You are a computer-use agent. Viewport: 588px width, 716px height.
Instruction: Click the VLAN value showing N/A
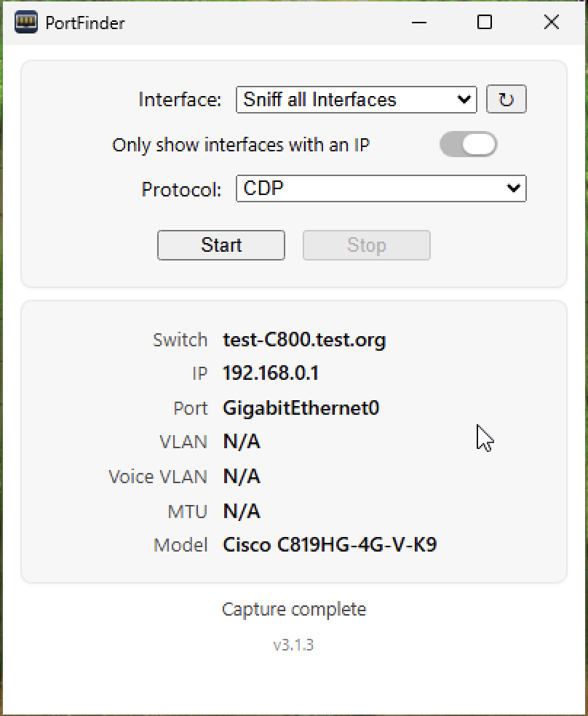241,442
